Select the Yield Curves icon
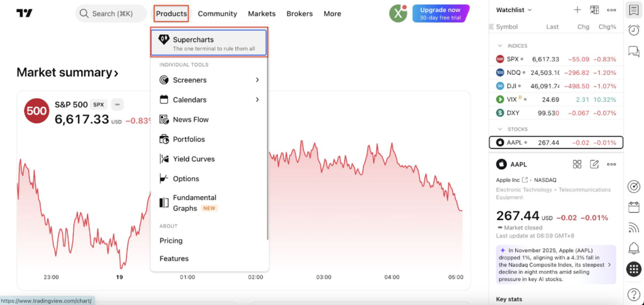This screenshot has width=644, height=305. tap(164, 159)
